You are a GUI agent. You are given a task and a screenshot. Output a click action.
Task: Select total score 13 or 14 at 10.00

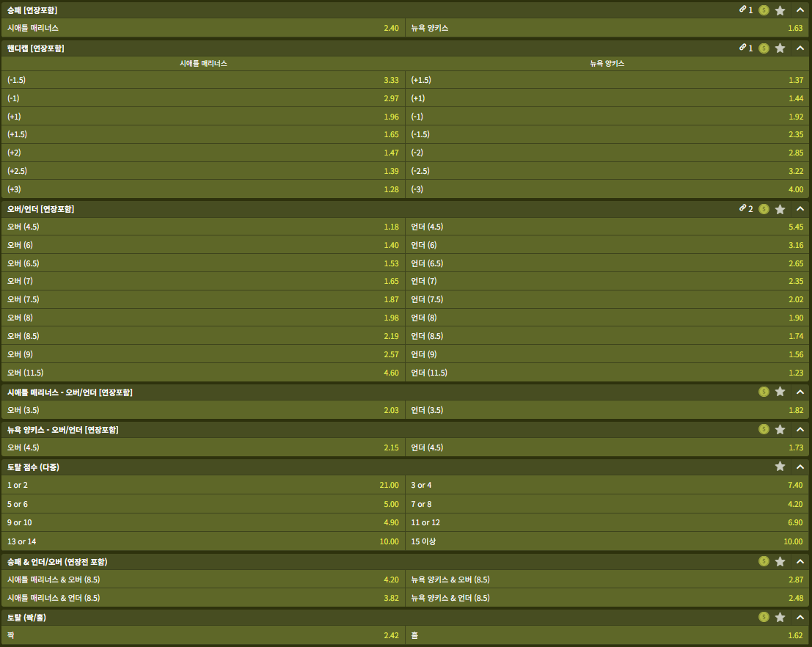(203, 541)
